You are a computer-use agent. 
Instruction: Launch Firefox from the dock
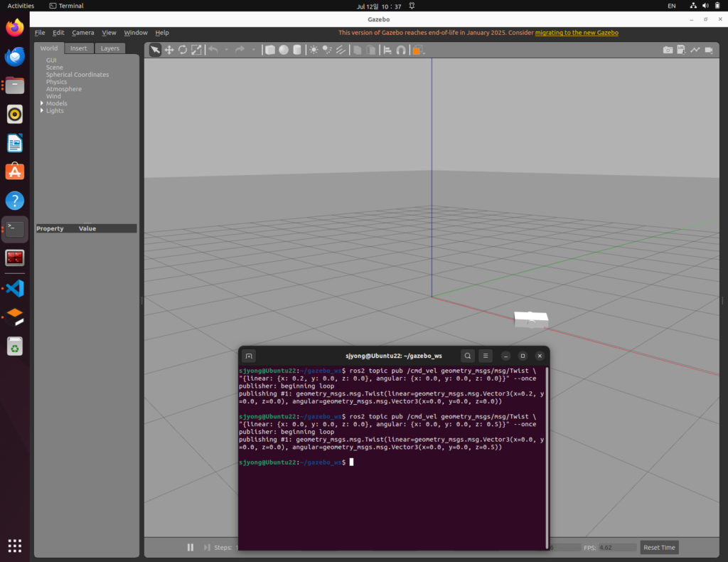coord(15,28)
